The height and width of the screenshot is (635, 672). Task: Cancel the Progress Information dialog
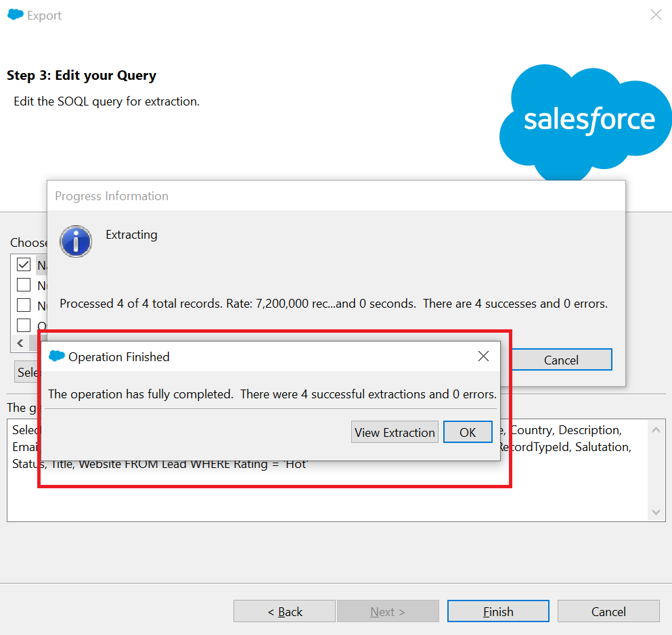click(x=562, y=360)
